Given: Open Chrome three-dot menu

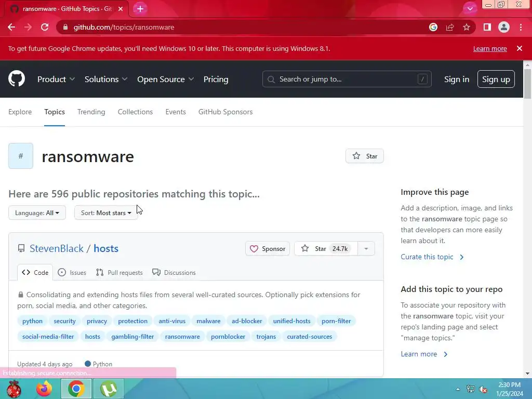Looking at the screenshot, I should [x=521, y=27].
